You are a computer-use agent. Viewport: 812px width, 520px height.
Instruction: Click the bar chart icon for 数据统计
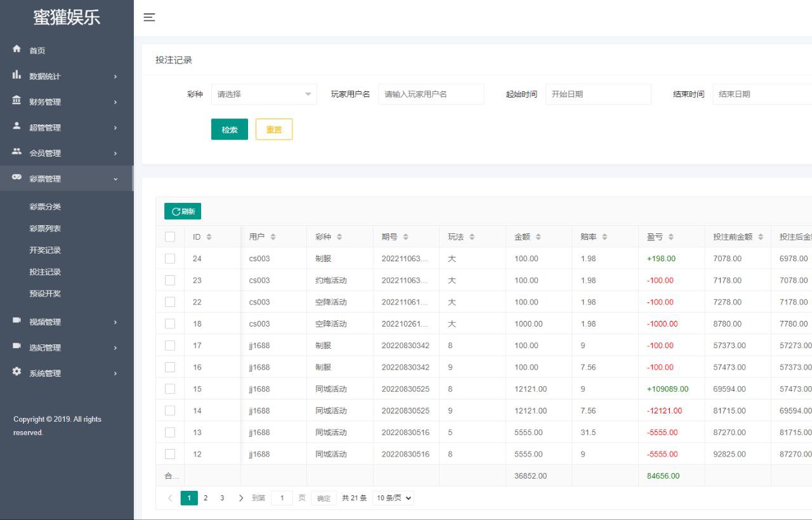point(17,75)
